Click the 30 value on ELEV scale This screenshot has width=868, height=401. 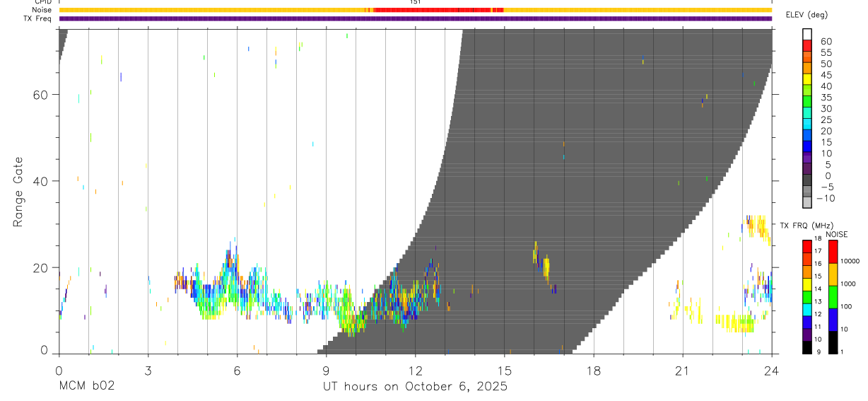pyautogui.click(x=826, y=108)
